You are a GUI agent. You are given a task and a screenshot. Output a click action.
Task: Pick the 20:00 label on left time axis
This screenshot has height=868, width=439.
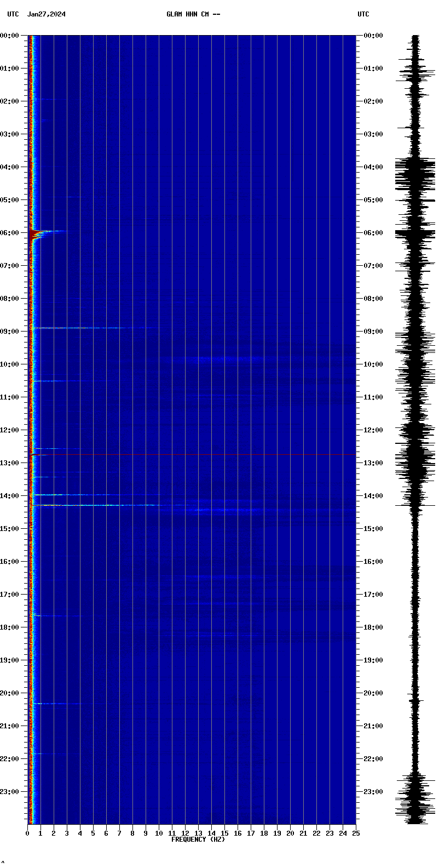point(10,693)
